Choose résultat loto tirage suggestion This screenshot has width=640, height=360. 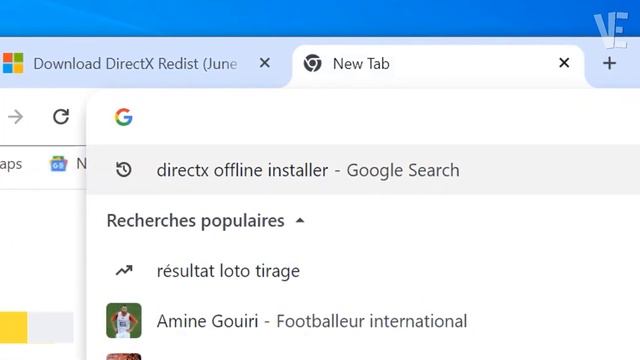pos(363,271)
